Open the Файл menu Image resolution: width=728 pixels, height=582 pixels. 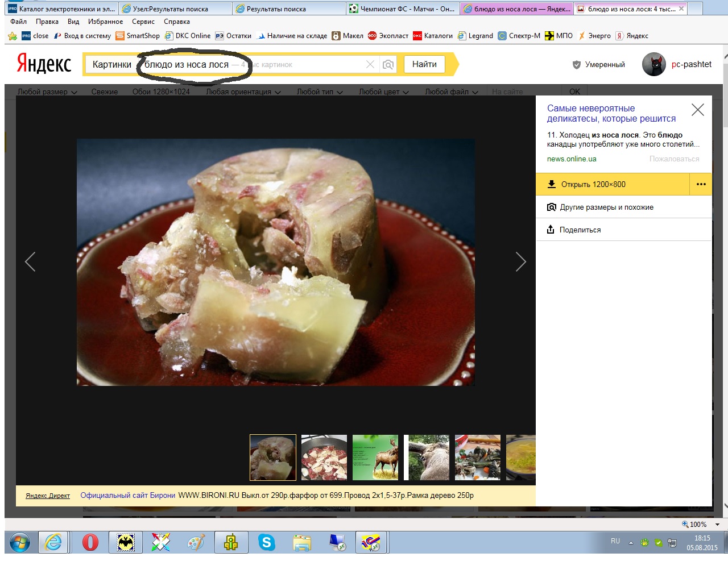click(x=19, y=22)
